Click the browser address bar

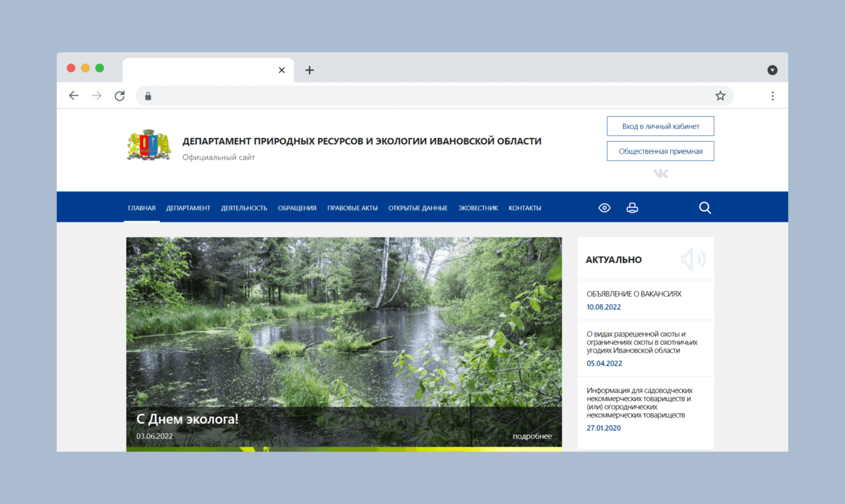[434, 96]
